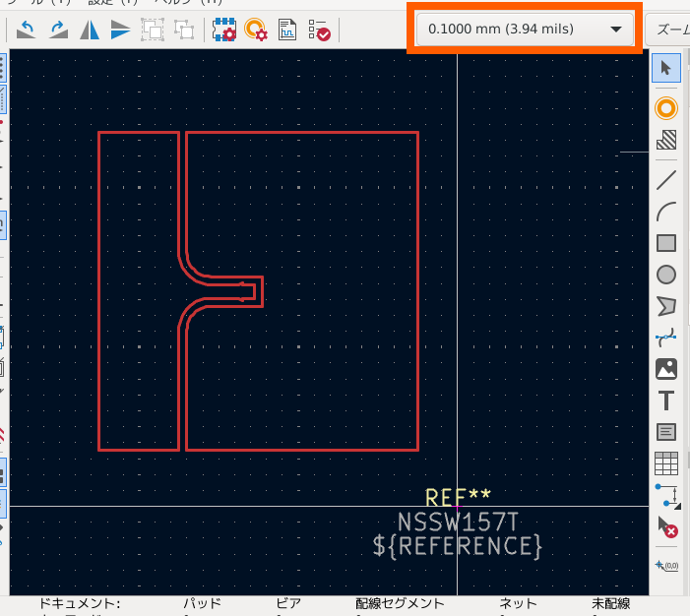The width and height of the screenshot is (690, 616).
Task: Click the REF** text on canvas
Action: click(x=458, y=497)
